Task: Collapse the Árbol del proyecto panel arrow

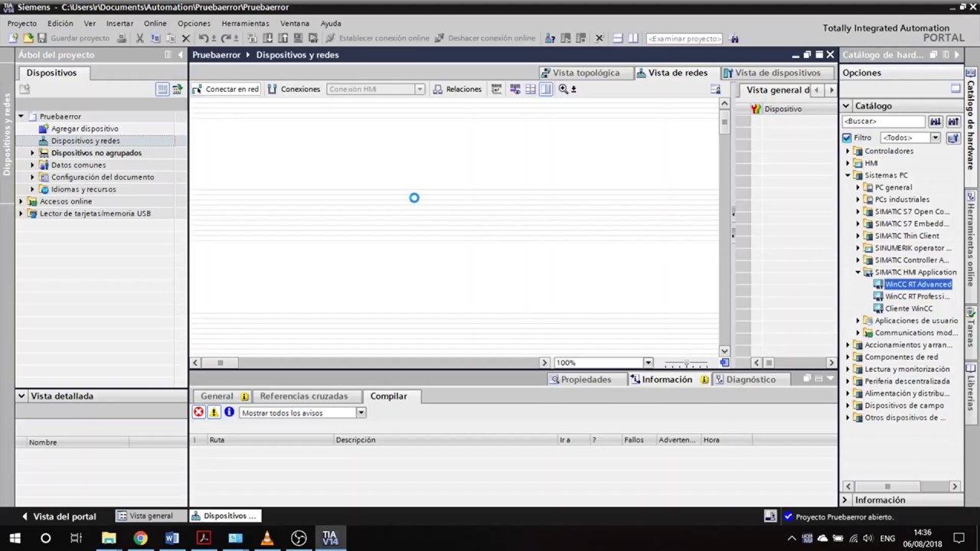Action: 181,54
